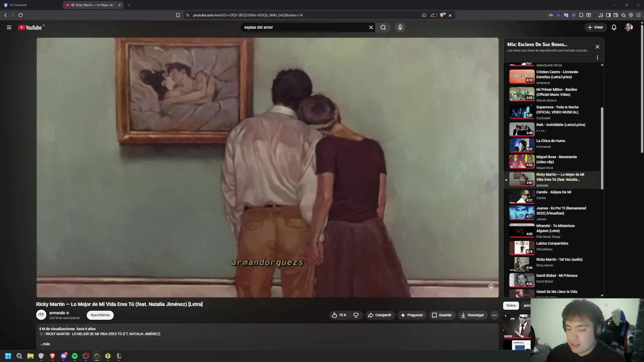This screenshot has width=644, height=362.
Task: Select the Todos filter chip
Action: [511, 306]
